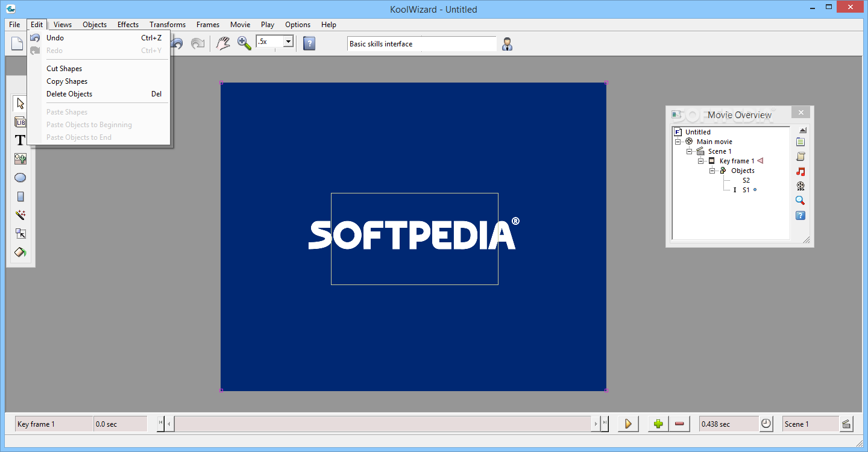Jump to timeline end button
Screen dimensions: 868x452
pos(605,424)
